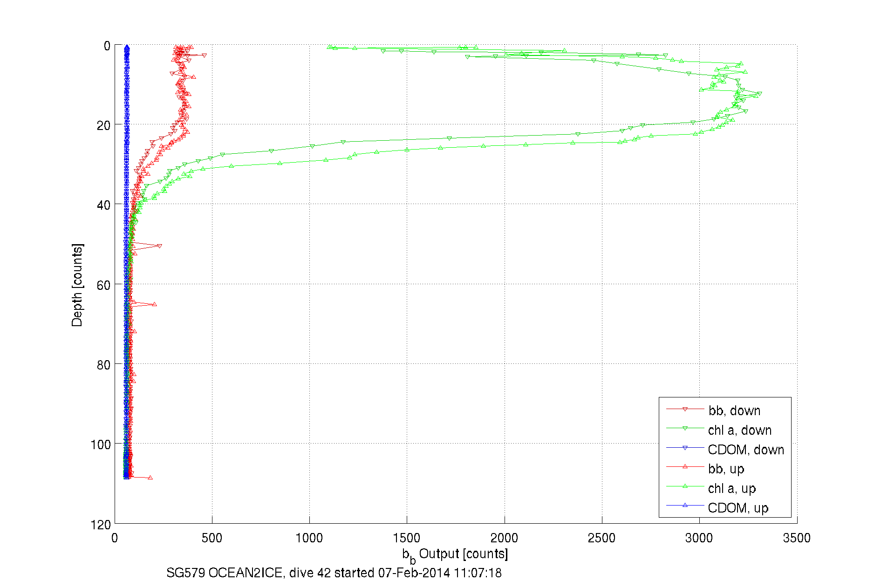Click the chl a maximum marker near 3300 counts

pyautogui.click(x=760, y=94)
